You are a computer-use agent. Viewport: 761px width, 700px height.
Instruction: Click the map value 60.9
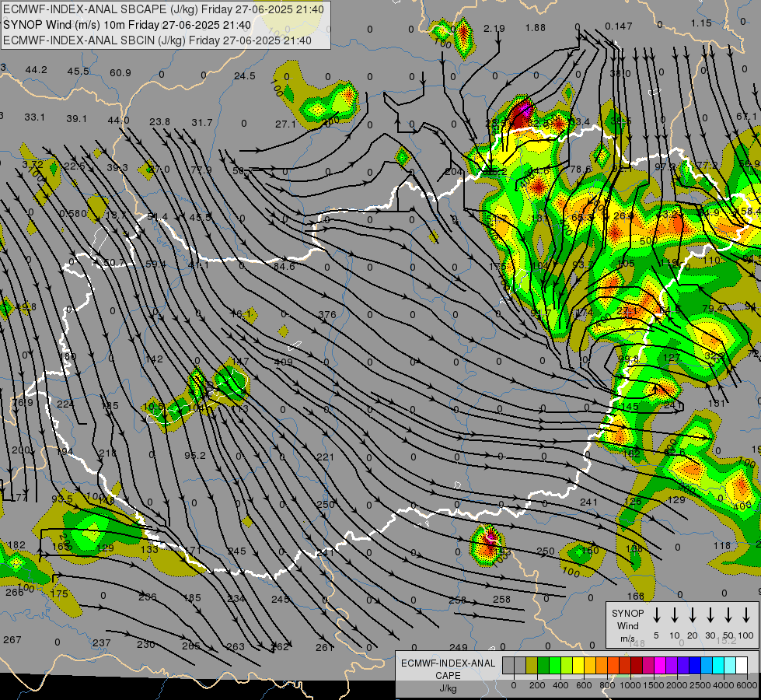(120, 73)
